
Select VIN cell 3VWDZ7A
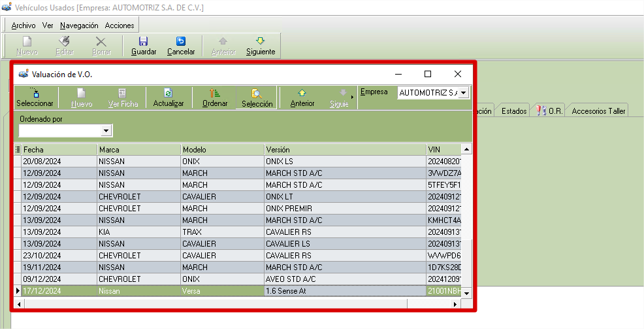pos(444,173)
